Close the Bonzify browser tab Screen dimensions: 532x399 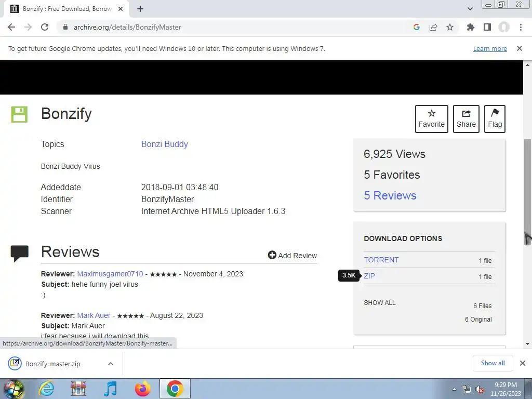pyautogui.click(x=121, y=9)
